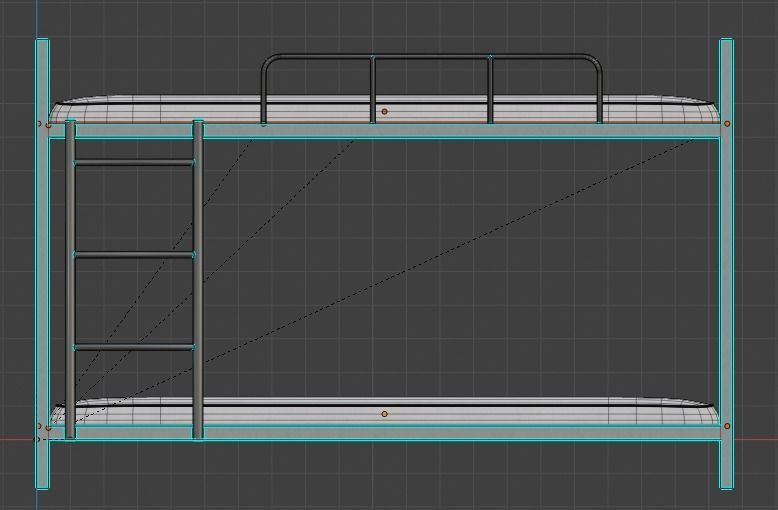The width and height of the screenshot is (778, 510).
Task: Click right post origin dot beside upper frame
Action: pyautogui.click(x=727, y=124)
